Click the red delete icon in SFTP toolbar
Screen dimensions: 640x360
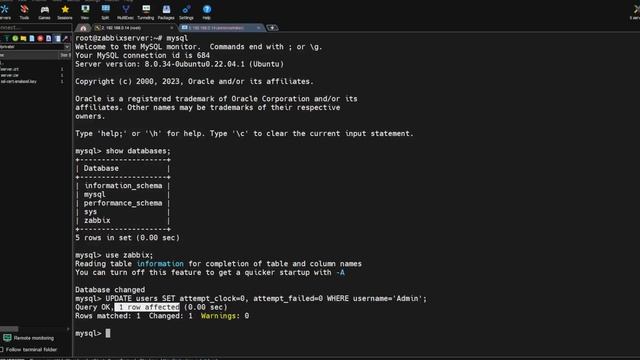pos(40,38)
